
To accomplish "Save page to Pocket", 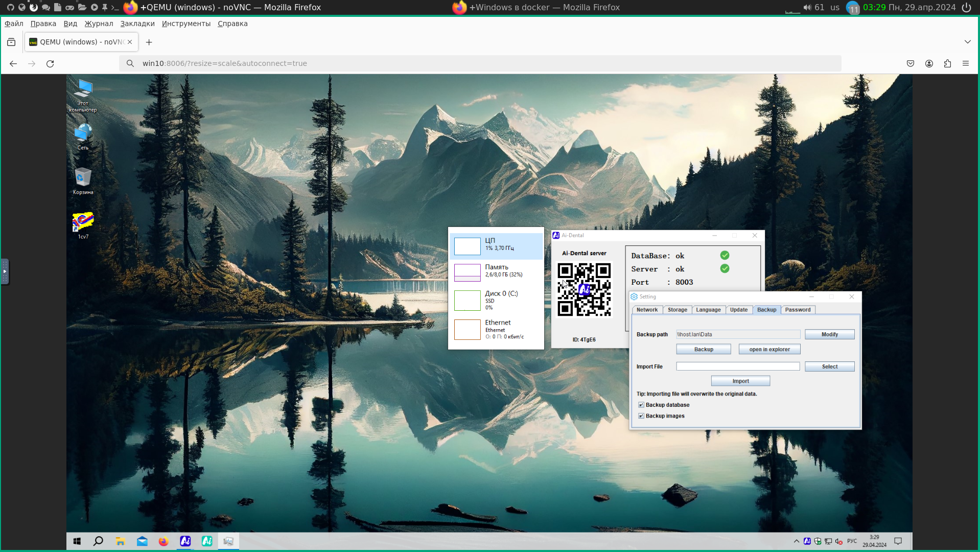I will coord(911,63).
